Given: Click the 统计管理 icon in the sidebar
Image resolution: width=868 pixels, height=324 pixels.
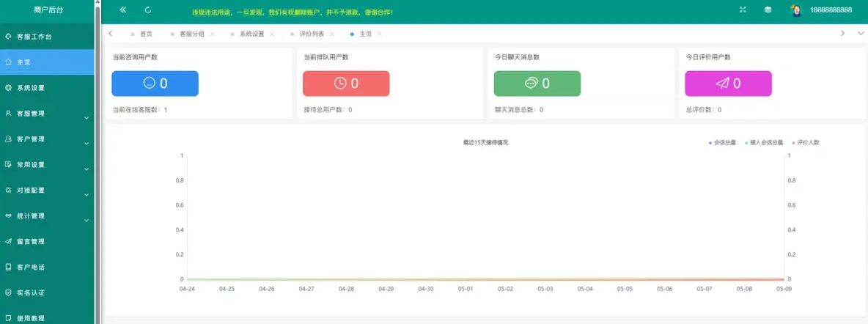Looking at the screenshot, I should point(8,216).
